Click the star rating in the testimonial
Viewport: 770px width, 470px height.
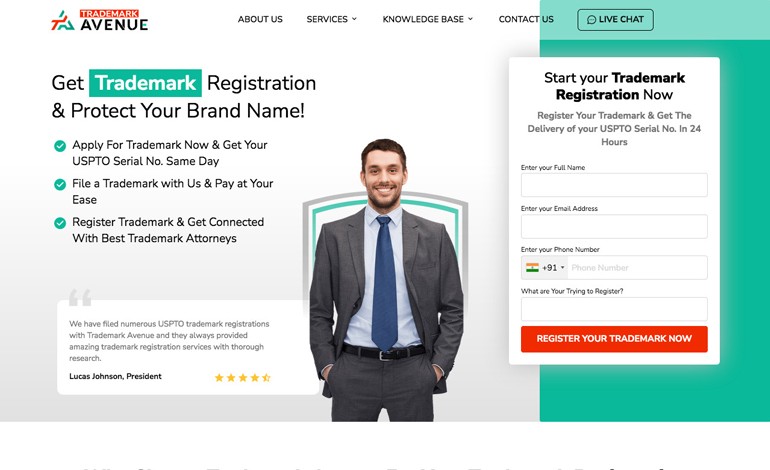(243, 377)
